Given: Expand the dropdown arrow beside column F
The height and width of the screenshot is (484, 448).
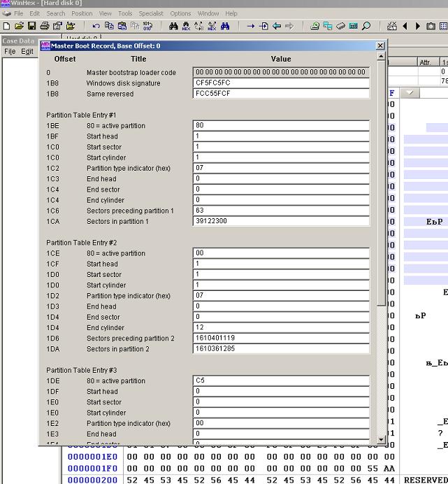Looking at the screenshot, I should pyautogui.click(x=410, y=93).
